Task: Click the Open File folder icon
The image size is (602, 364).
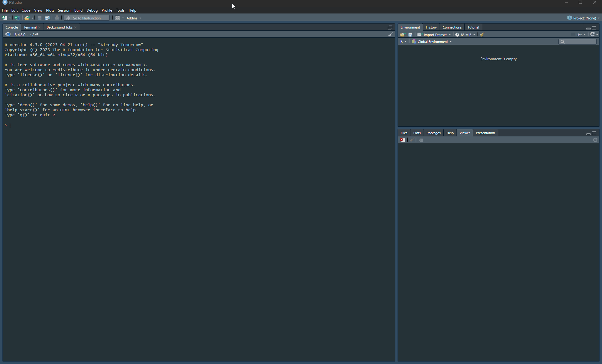Action: pyautogui.click(x=27, y=18)
